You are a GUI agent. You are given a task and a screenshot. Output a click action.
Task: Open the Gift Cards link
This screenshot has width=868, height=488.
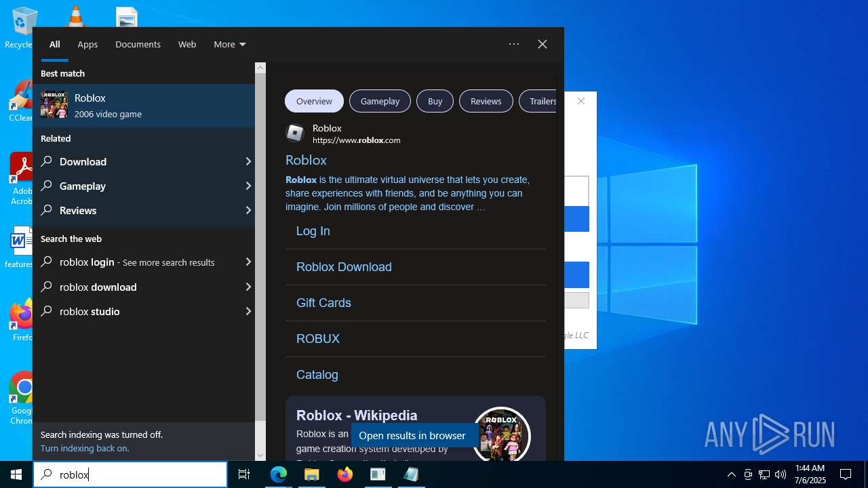click(x=323, y=303)
